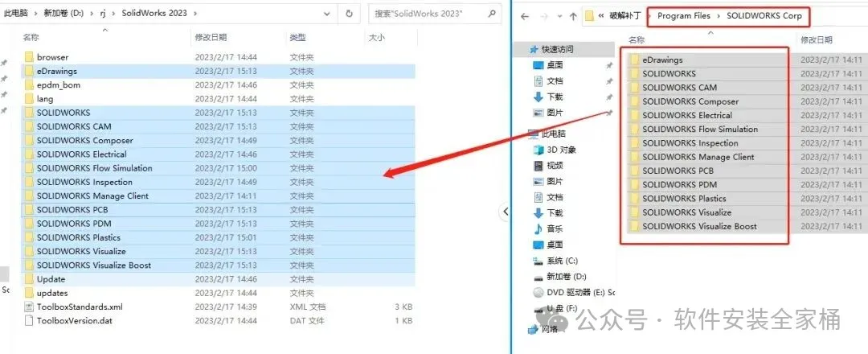Image resolution: width=868 pixels, height=354 pixels.
Task: Click the updates folder icon in left window
Action: point(30,293)
